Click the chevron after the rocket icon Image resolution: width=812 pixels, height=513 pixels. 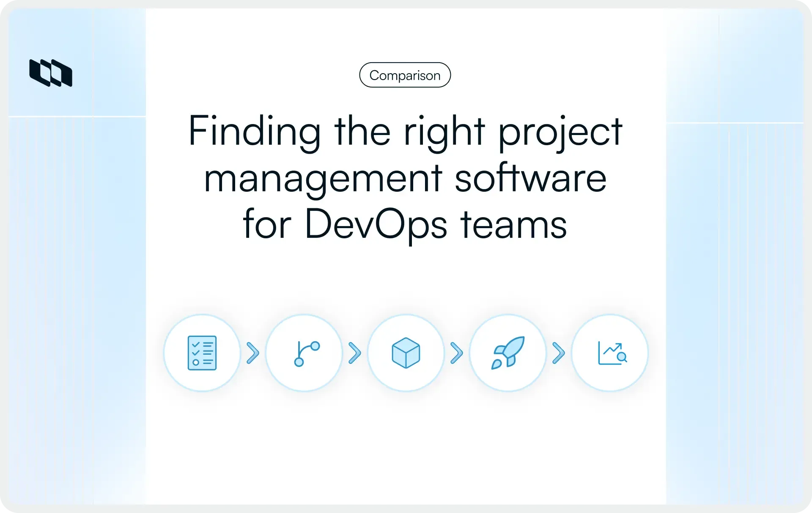coord(559,353)
